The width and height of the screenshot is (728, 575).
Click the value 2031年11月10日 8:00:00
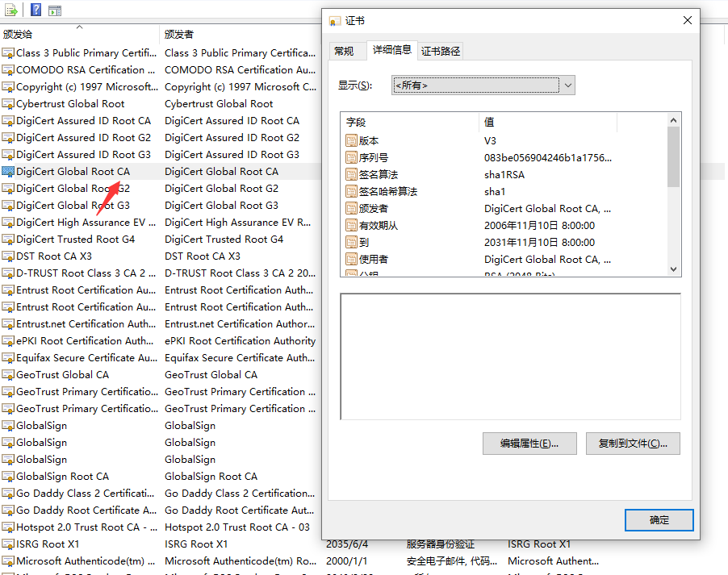pyautogui.click(x=539, y=243)
